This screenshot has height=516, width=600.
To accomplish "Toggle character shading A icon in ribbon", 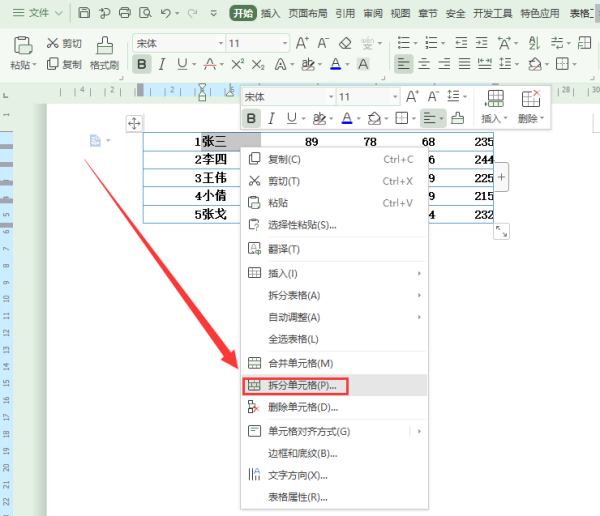I will (363, 64).
